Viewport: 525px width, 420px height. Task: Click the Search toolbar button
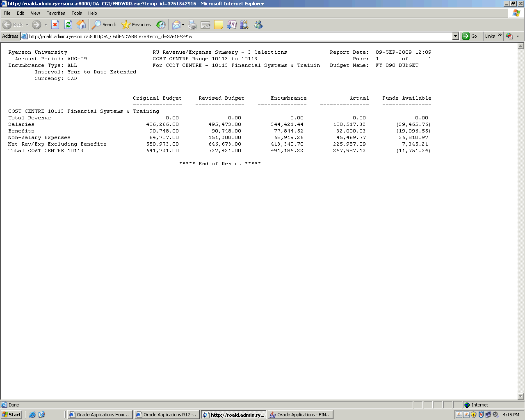tap(104, 25)
